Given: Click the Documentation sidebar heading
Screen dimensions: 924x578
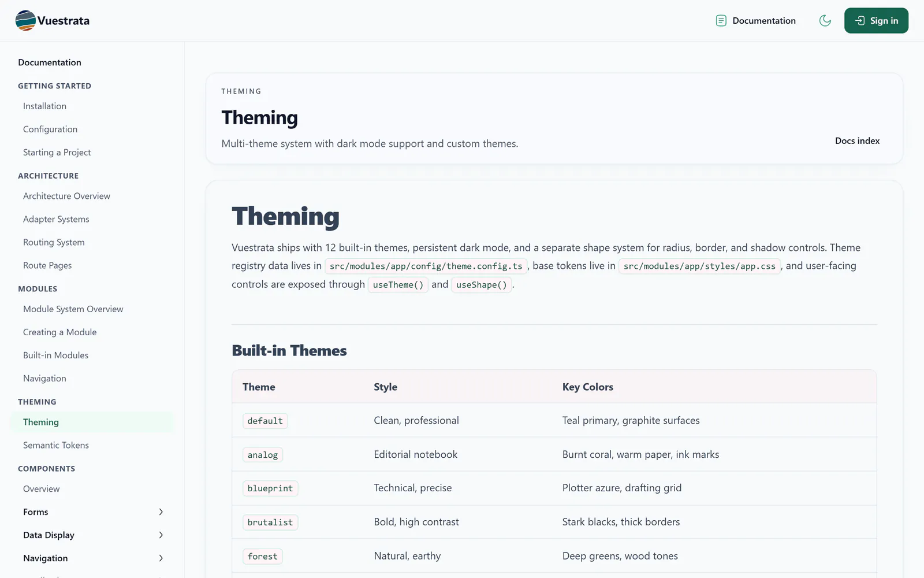Looking at the screenshot, I should point(50,62).
